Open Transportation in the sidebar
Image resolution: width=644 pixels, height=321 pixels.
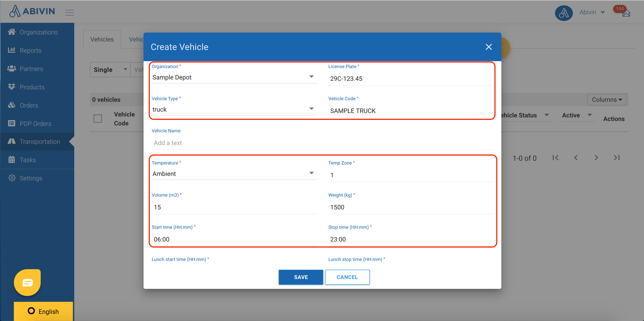coord(40,142)
